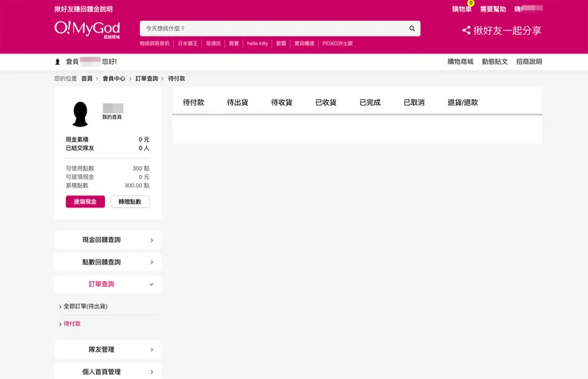Open 購物商城 navigation link
Viewport: 588px width, 379px height.
(x=460, y=61)
